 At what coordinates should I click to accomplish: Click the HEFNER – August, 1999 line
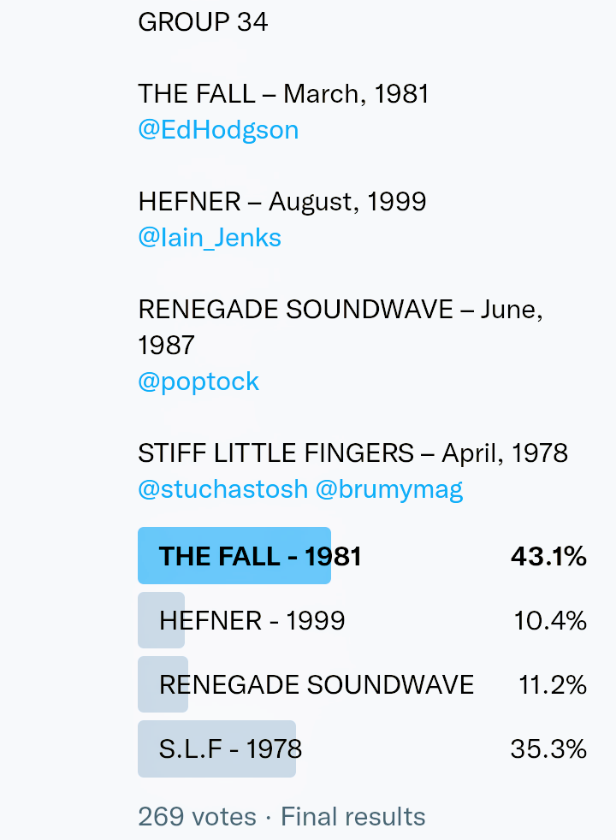[281, 201]
